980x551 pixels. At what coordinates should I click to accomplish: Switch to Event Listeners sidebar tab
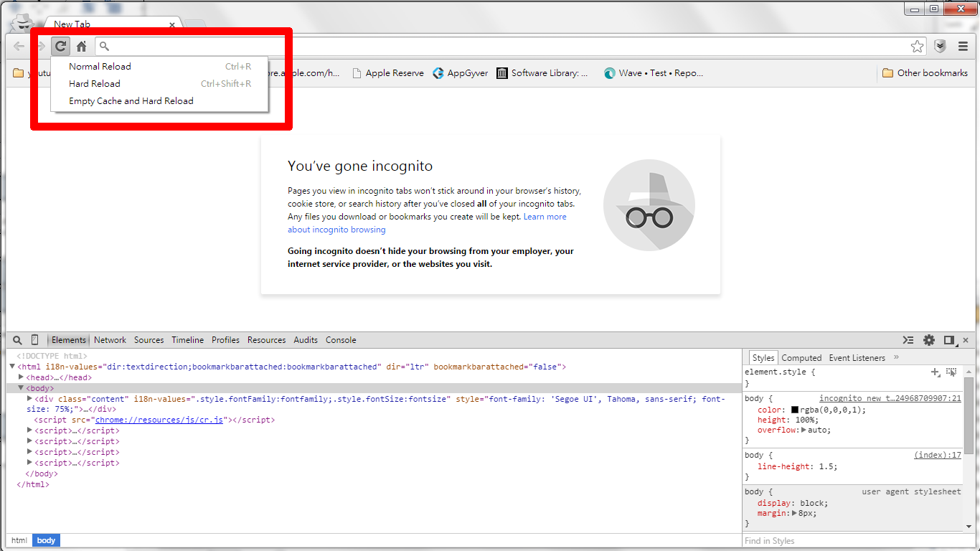click(x=857, y=358)
